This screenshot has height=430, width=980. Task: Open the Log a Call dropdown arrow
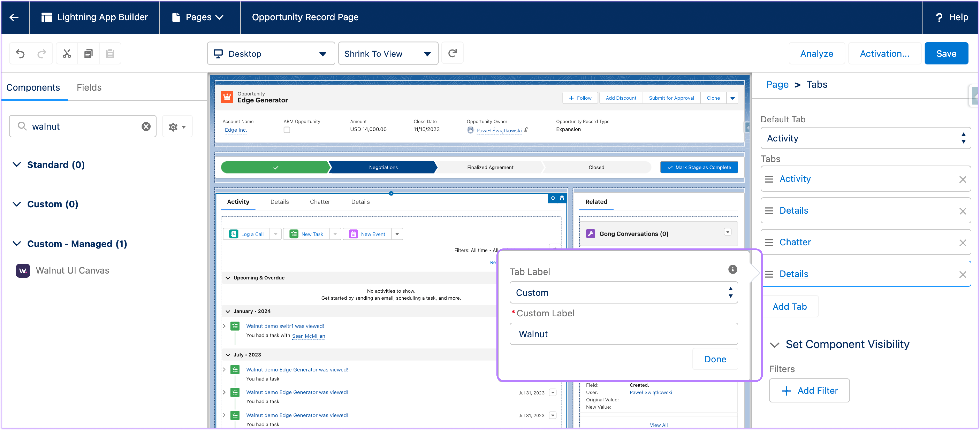click(x=275, y=234)
